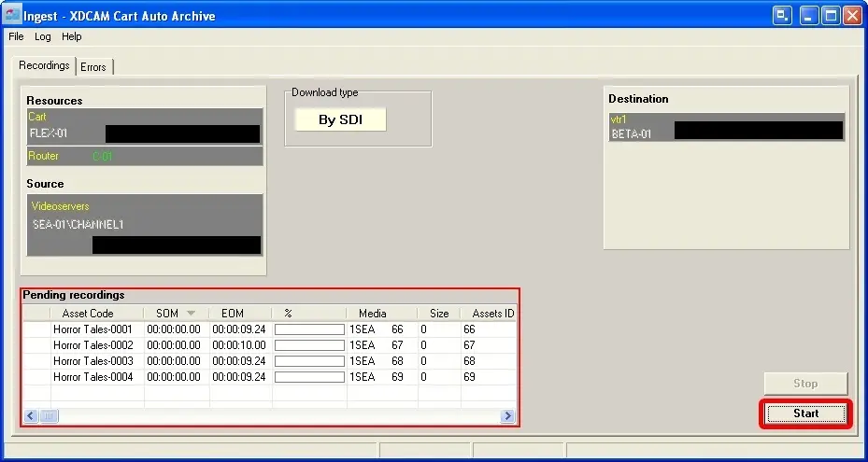Image resolution: width=868 pixels, height=462 pixels.
Task: Click the Asset Code column header
Action: click(88, 314)
